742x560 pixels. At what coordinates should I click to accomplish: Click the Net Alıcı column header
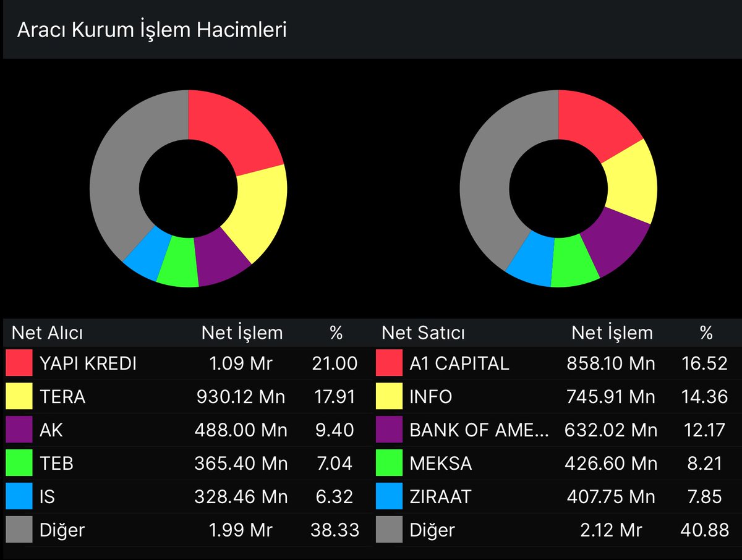click(48, 333)
